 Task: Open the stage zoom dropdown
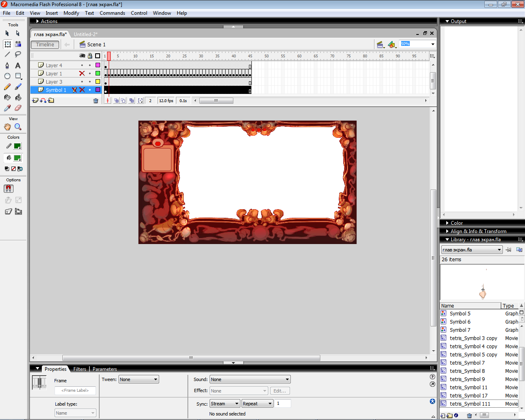tap(433, 44)
